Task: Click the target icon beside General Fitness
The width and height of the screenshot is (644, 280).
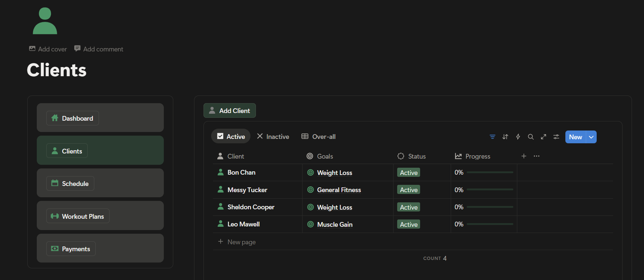Action: pyautogui.click(x=311, y=190)
